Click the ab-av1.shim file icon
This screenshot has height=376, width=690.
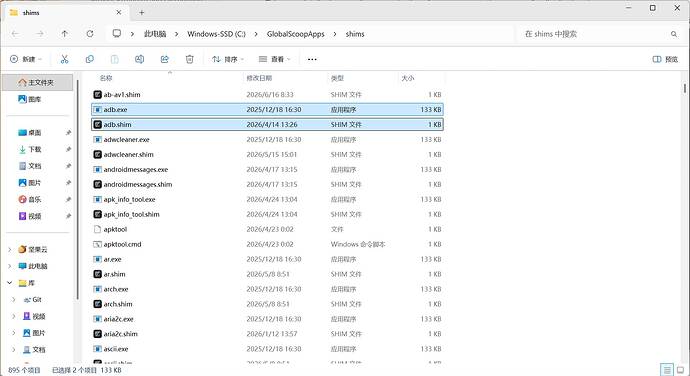(98, 95)
